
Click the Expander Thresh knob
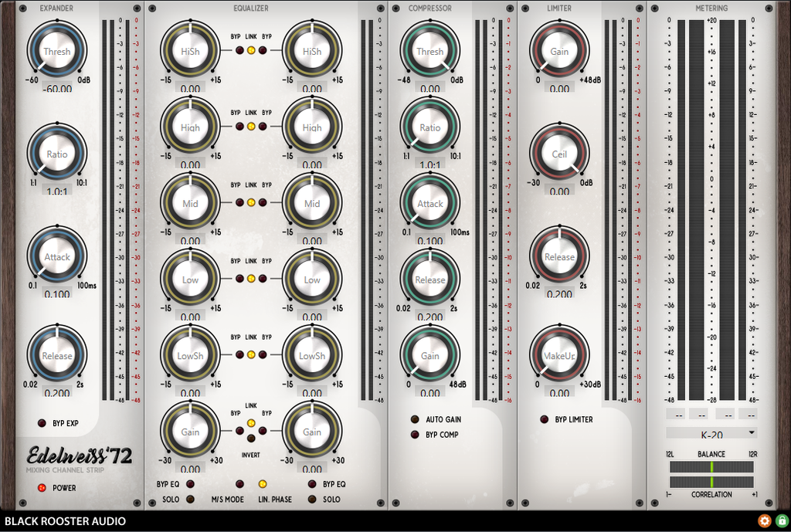(x=57, y=50)
